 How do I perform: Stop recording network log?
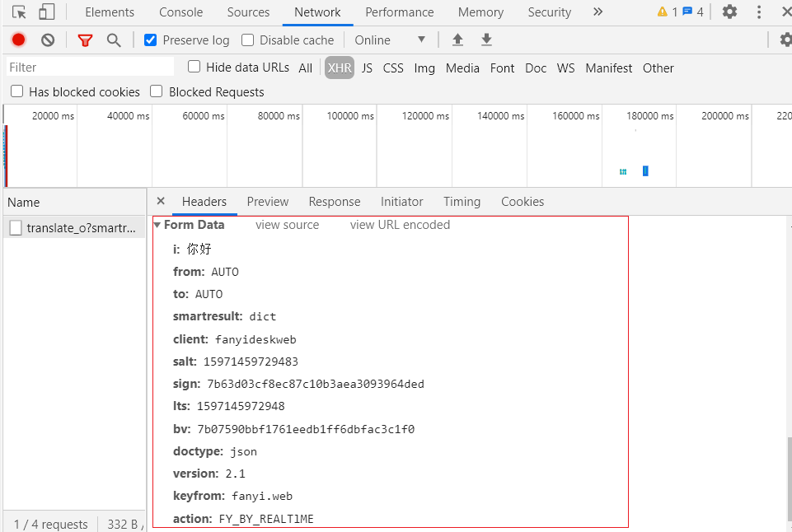(18, 40)
